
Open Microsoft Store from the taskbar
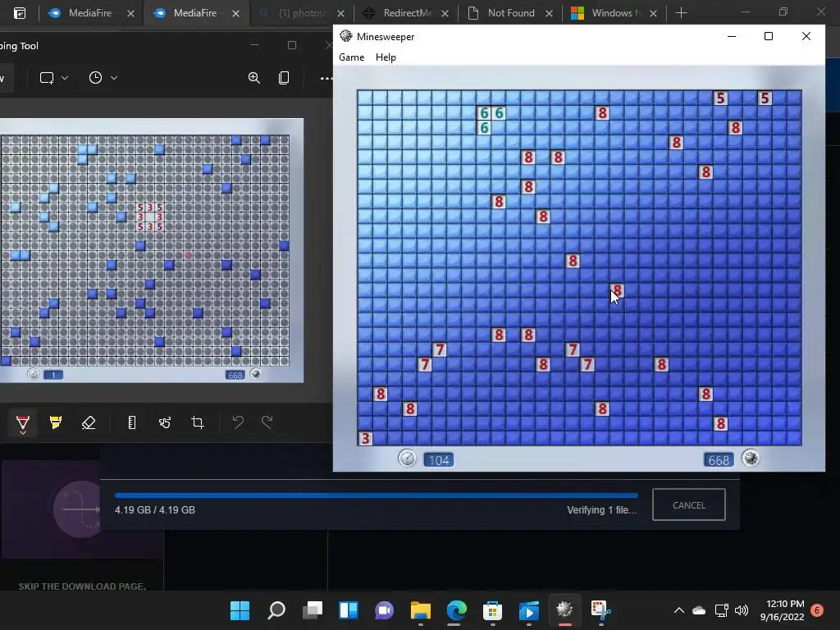(x=492, y=609)
